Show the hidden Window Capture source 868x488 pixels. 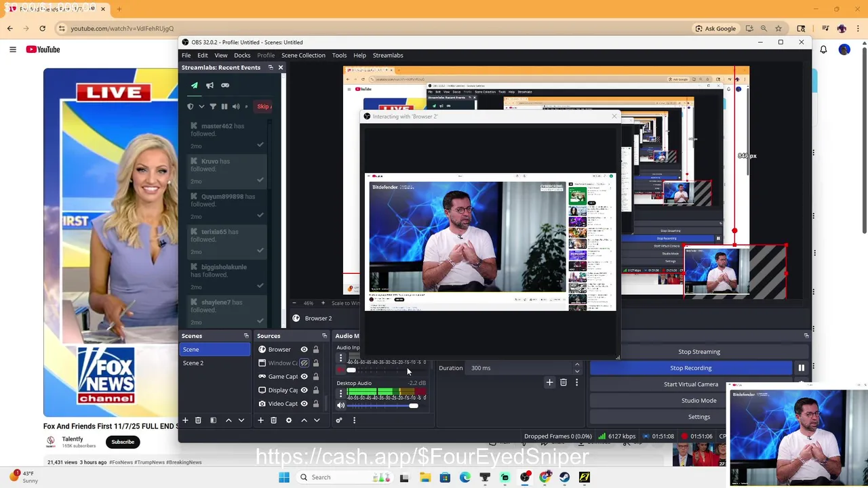304,363
